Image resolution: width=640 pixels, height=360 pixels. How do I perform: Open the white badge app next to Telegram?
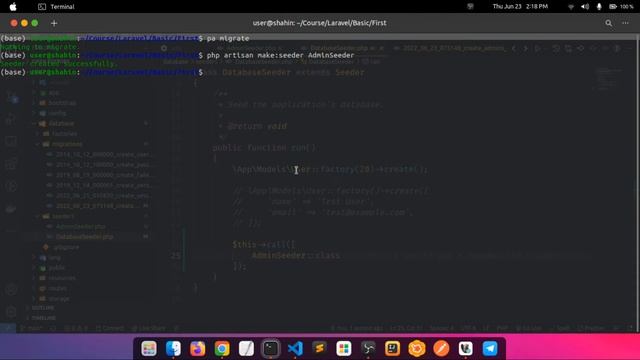(x=466, y=349)
